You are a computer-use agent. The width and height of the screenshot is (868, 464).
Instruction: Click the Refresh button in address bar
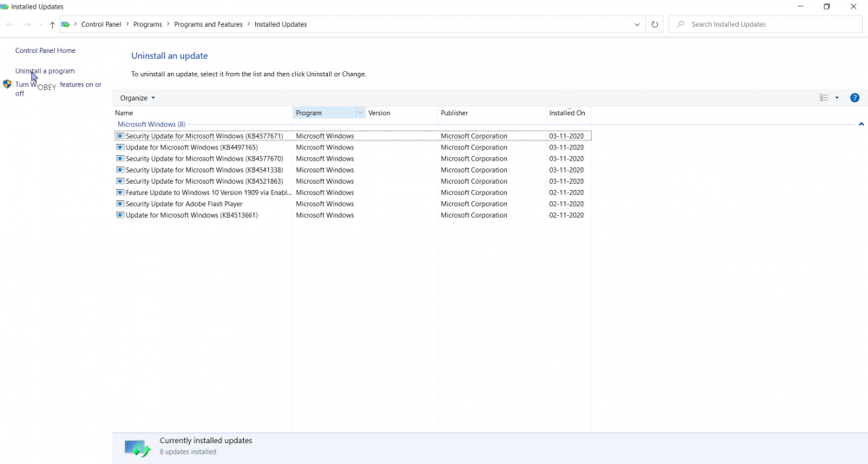(654, 24)
